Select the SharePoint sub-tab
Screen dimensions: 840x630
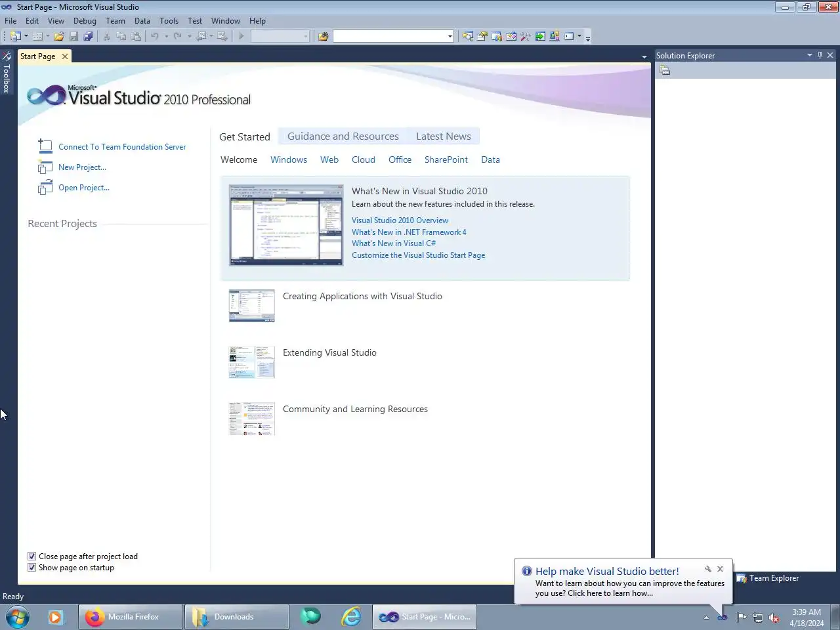click(446, 159)
